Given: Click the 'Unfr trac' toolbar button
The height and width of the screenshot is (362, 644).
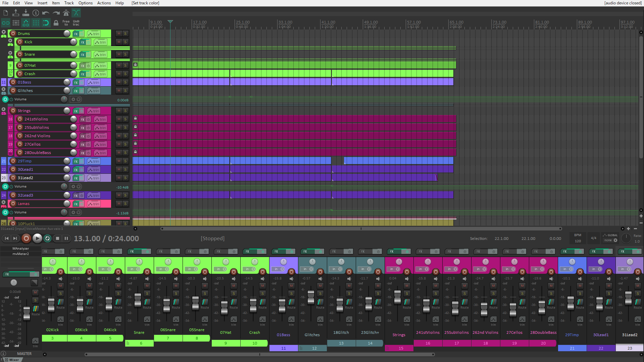Looking at the screenshot, I should 76,23.
